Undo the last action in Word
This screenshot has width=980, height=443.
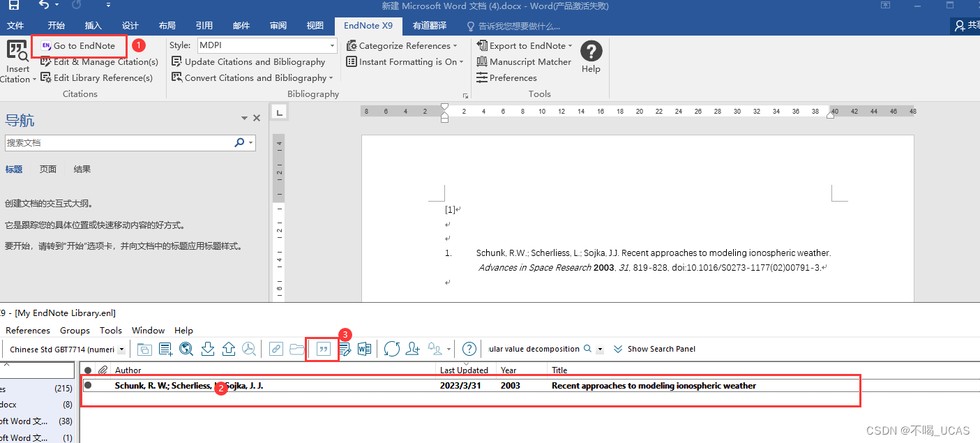(x=44, y=6)
